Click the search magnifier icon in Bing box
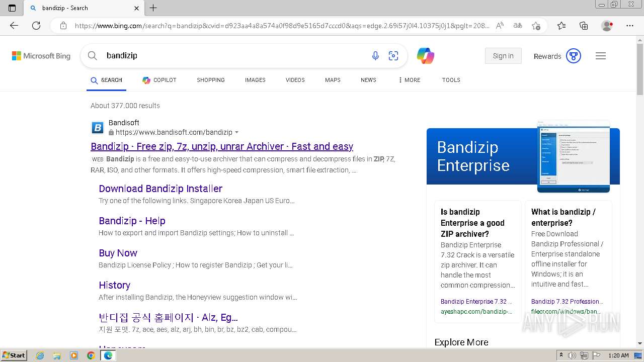Screen dimensions: 644x362 click(93, 56)
